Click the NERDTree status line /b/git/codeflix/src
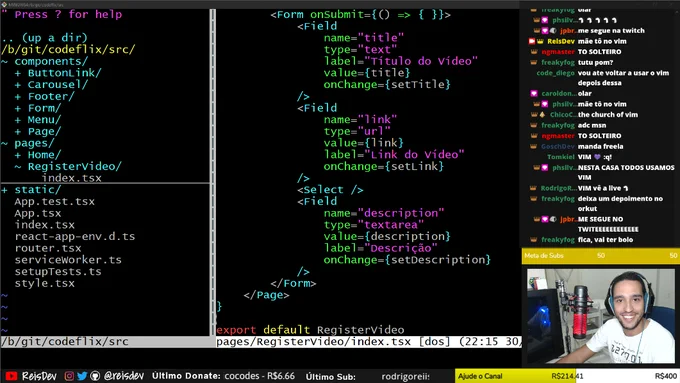This screenshot has width=680, height=383. (x=105, y=342)
